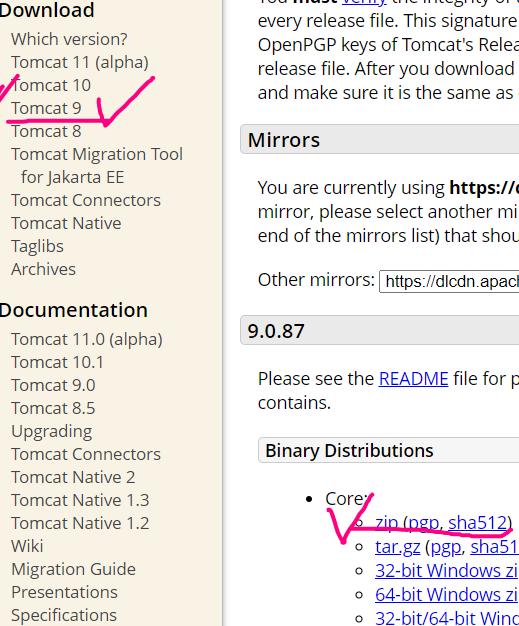Open the pgp signature for tar.gz

pos(446,547)
